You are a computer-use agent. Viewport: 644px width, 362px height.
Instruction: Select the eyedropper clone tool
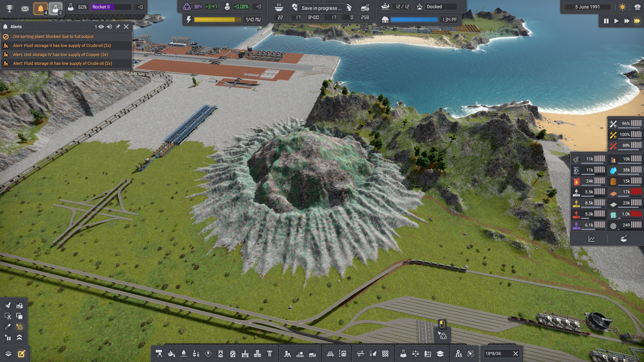point(8,327)
